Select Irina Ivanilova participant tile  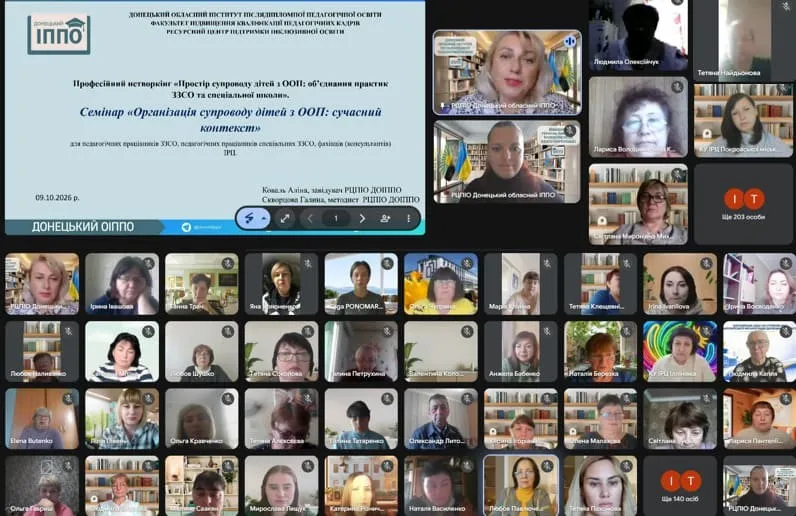(680, 284)
